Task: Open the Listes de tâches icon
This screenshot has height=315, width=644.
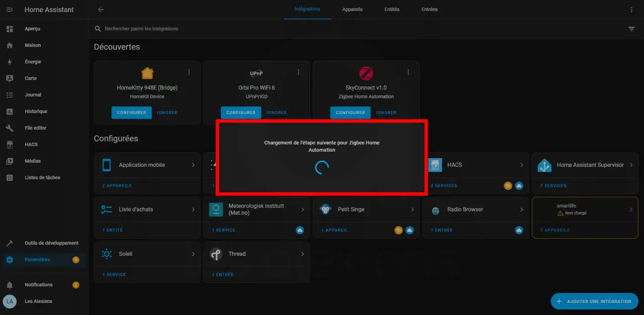Action: tap(10, 178)
